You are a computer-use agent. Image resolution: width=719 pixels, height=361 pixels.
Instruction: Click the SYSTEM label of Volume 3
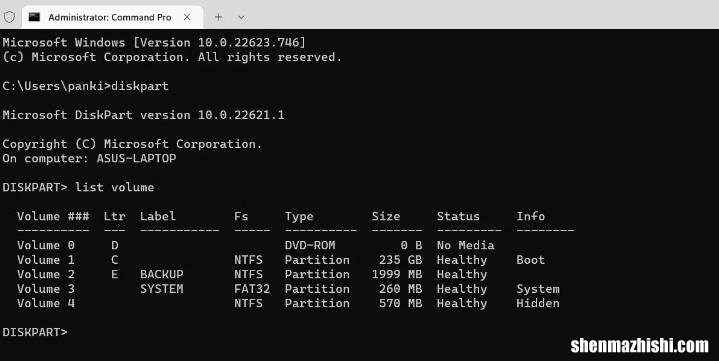click(x=161, y=289)
